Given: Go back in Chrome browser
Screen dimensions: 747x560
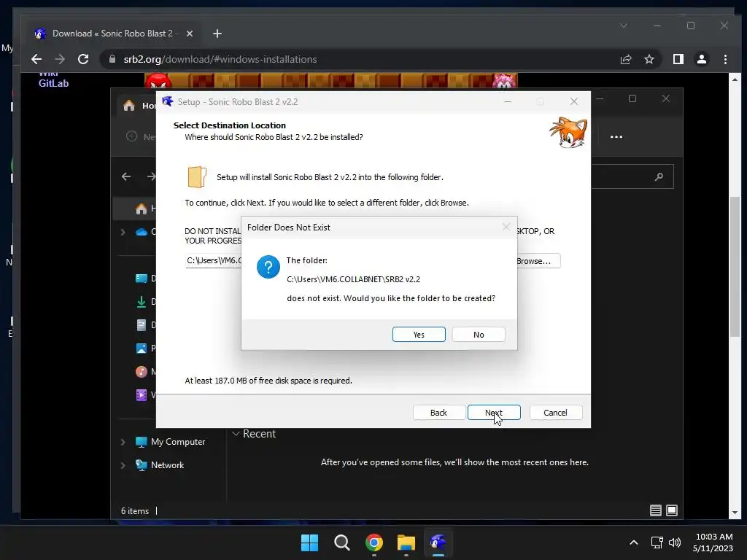Looking at the screenshot, I should click(36, 59).
